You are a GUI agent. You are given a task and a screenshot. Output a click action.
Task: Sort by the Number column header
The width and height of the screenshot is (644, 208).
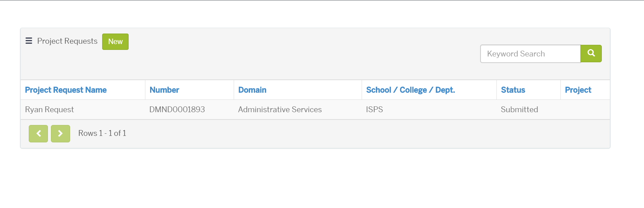pos(164,90)
